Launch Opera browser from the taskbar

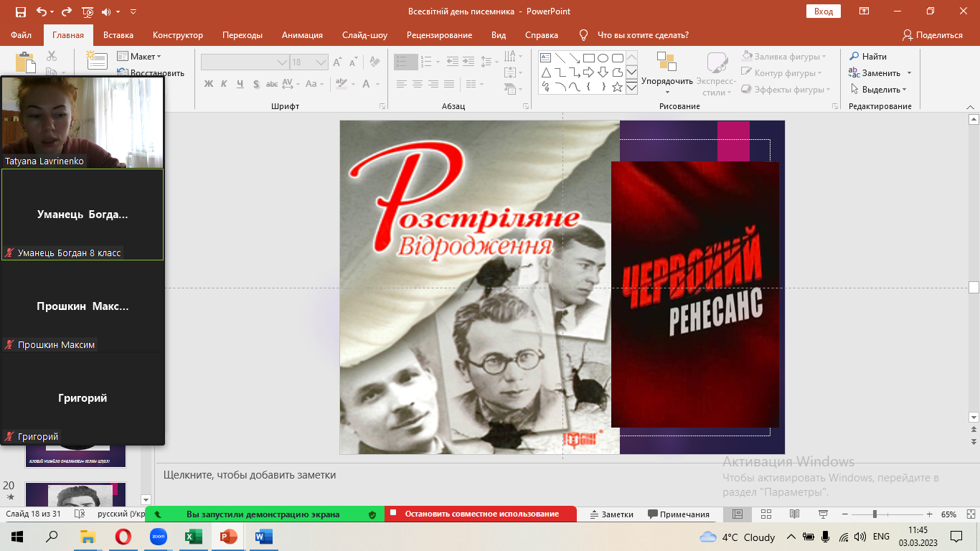coord(123,537)
